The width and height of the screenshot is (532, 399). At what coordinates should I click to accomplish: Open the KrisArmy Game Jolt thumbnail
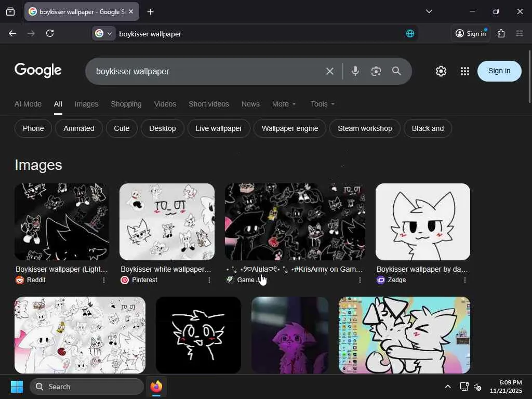[x=295, y=222]
